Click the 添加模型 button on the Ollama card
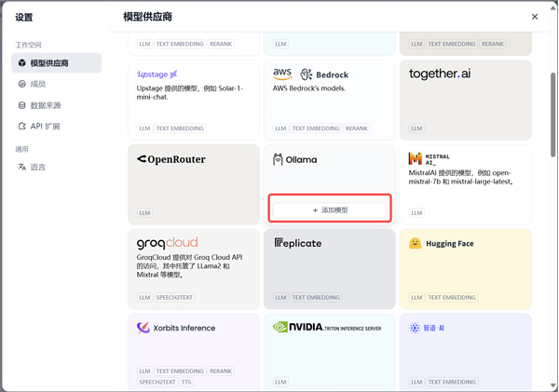Viewport: 559px width, 392px height. tap(330, 210)
